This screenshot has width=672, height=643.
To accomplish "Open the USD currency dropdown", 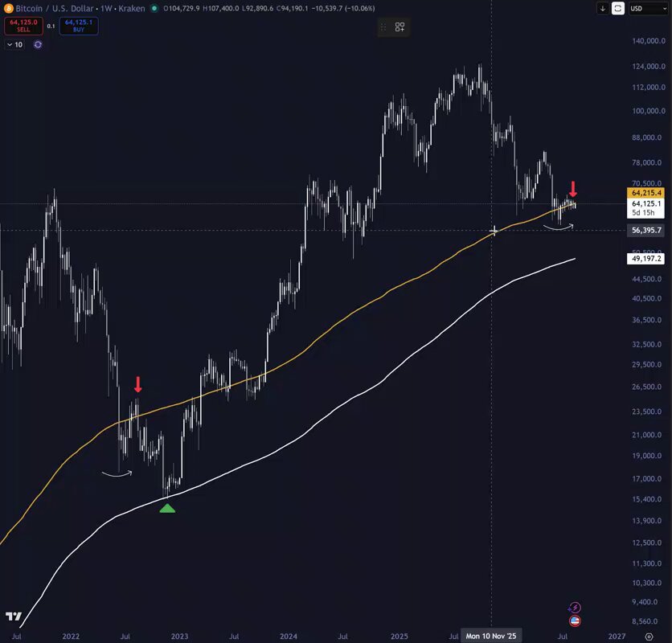I will point(649,8).
